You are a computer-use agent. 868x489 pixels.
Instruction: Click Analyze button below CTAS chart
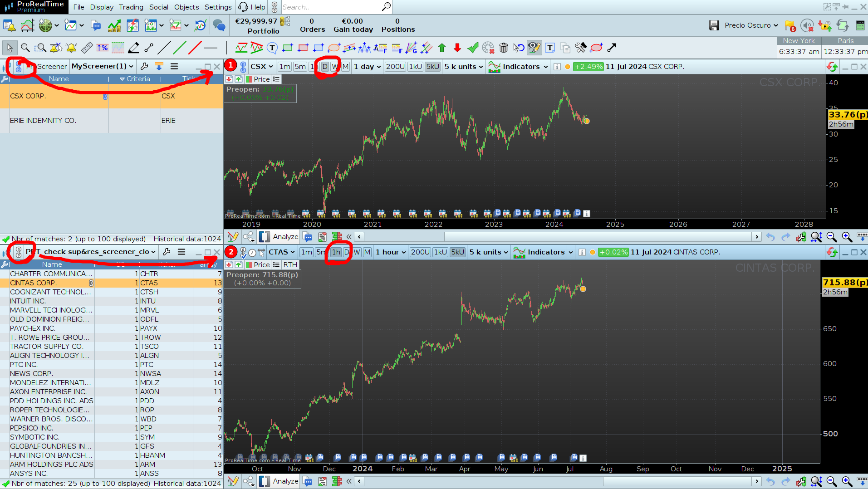tap(280, 481)
